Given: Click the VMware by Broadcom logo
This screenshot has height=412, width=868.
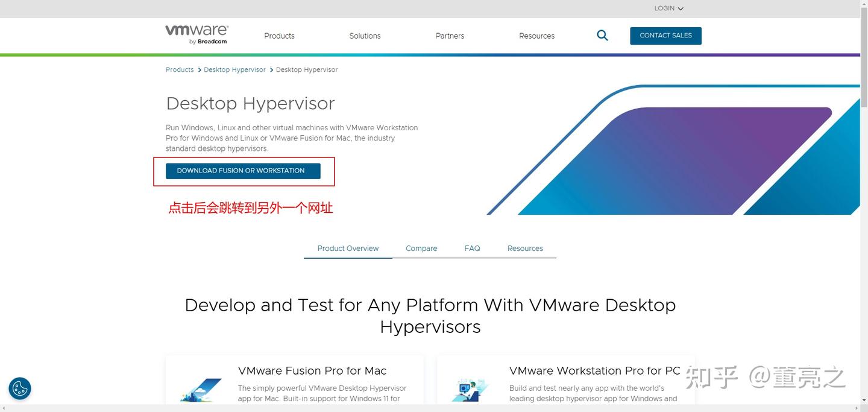Looking at the screenshot, I should [x=196, y=34].
